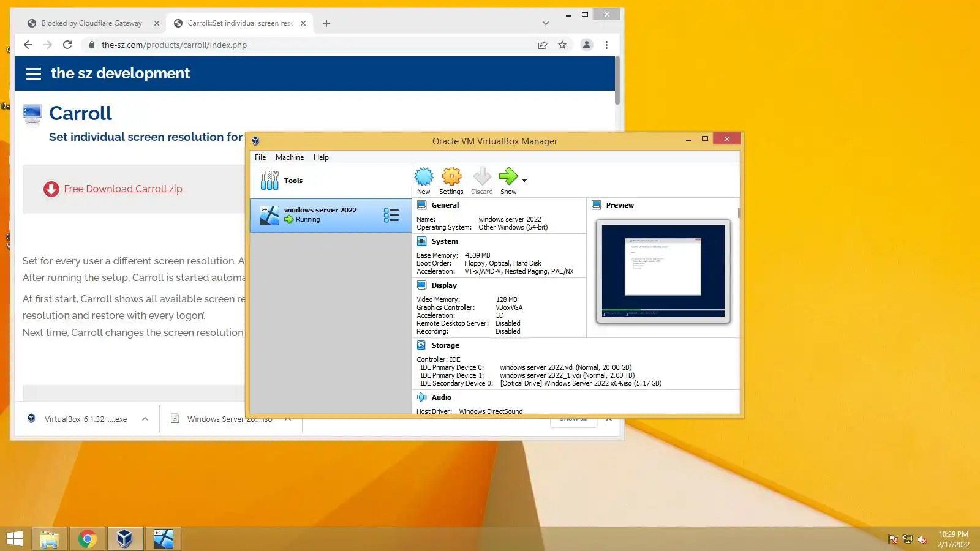Click the site lock icon in address bar
Image resolution: width=980 pixels, height=551 pixels.
[91, 45]
